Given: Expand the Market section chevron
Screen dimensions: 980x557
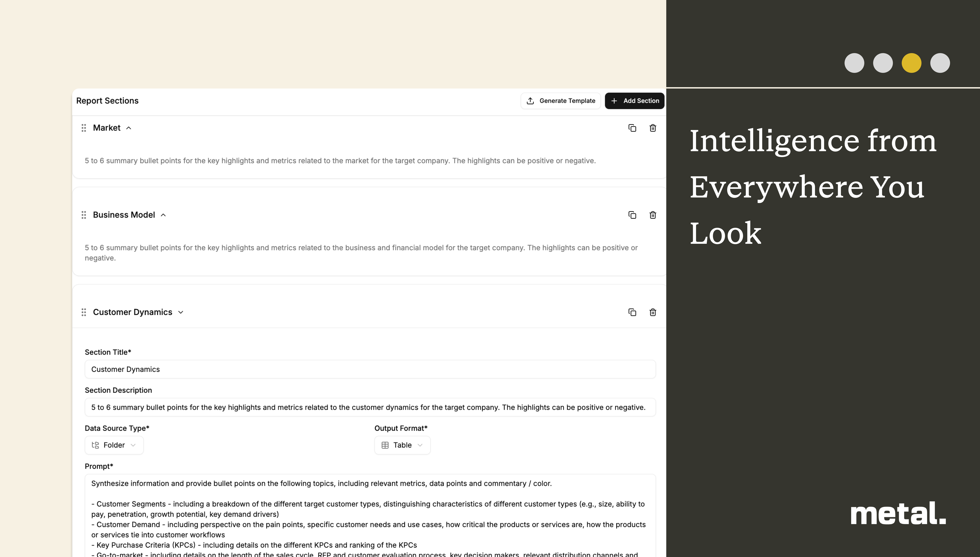Looking at the screenshot, I should 129,128.
